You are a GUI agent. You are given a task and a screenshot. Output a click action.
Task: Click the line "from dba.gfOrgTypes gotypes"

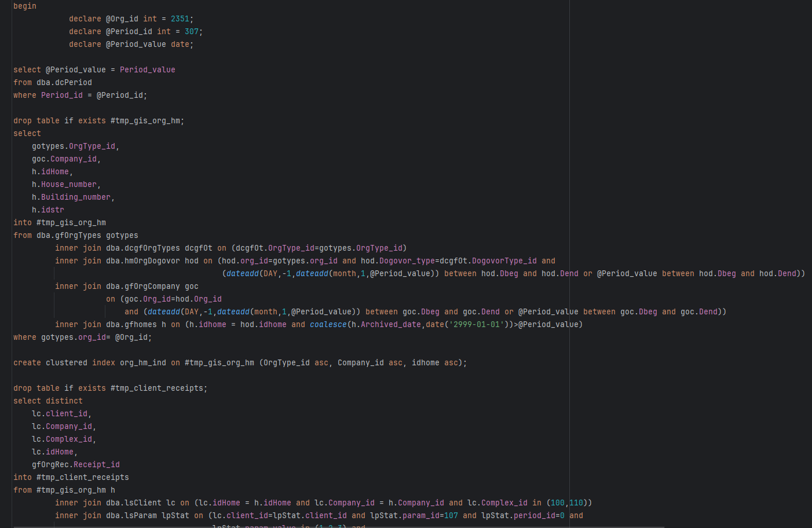tap(76, 236)
